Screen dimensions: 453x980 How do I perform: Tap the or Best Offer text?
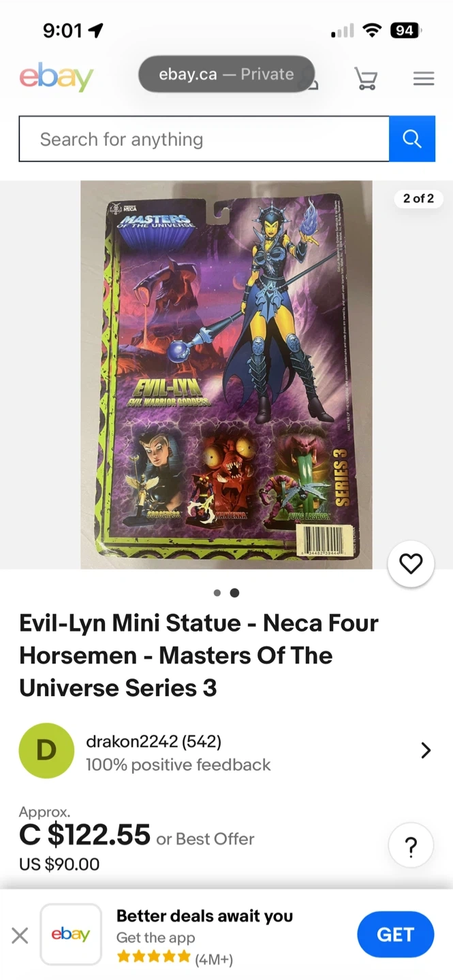pyautogui.click(x=205, y=839)
